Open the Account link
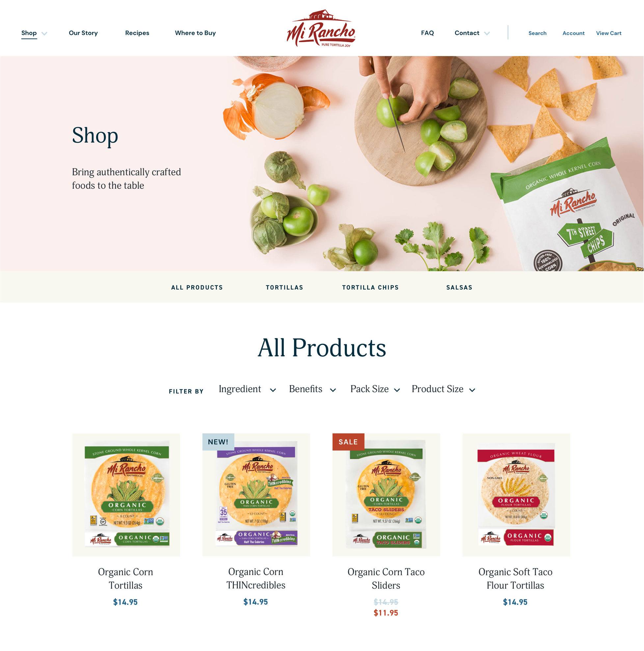Screen dimensions: 644x651 (573, 33)
